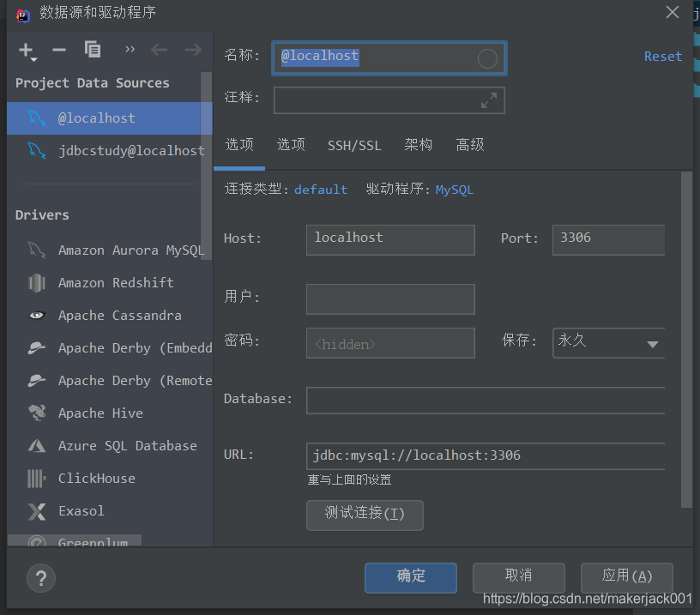
Task: Click the help question mark icon
Action: point(40,578)
